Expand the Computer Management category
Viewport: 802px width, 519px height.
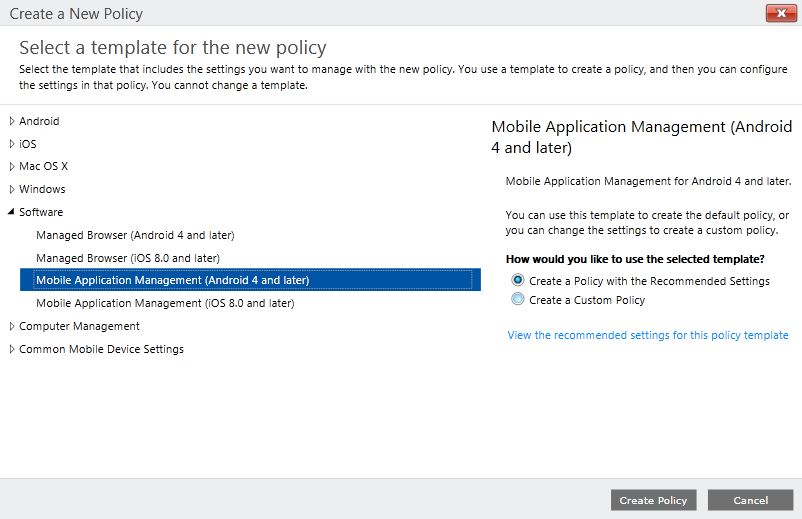click(12, 326)
